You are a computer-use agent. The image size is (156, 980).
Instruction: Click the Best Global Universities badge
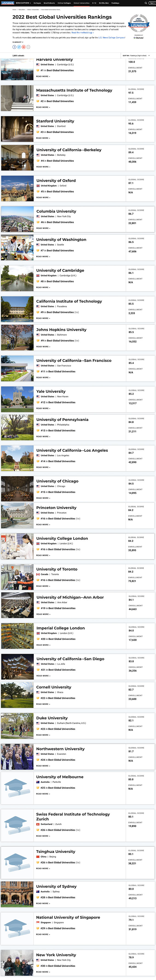[138, 23]
